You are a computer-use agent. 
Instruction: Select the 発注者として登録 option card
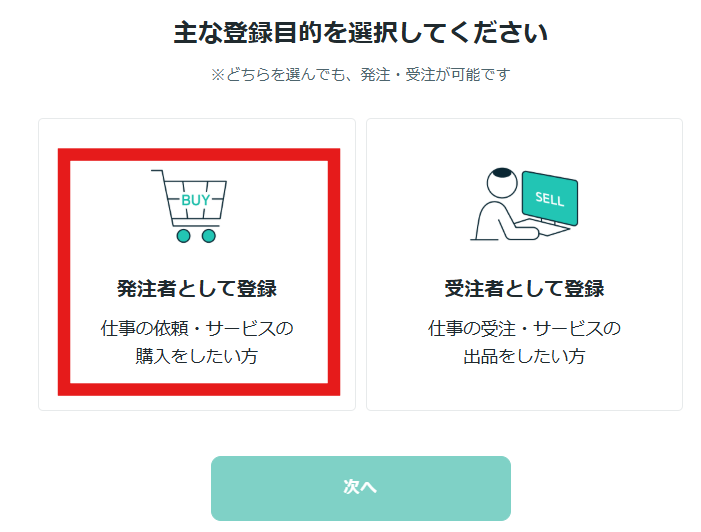[197, 264]
